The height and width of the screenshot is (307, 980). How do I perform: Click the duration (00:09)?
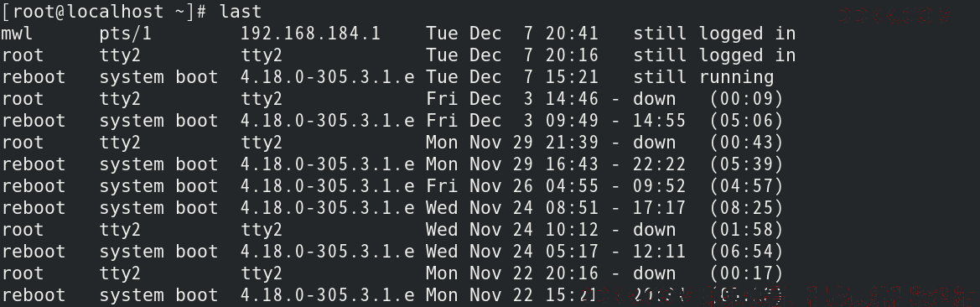746,99
